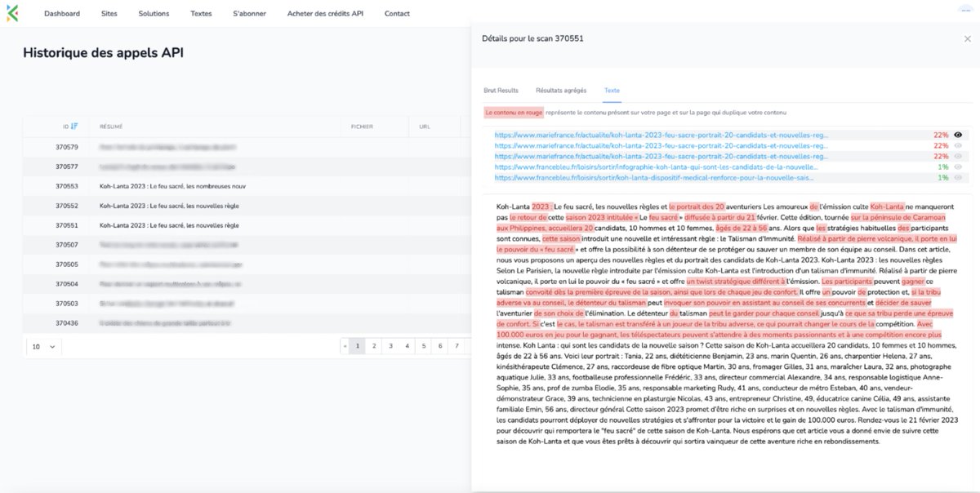Click the 'Historique des appels API' heading
This screenshot has width=980, height=493.
103,53
